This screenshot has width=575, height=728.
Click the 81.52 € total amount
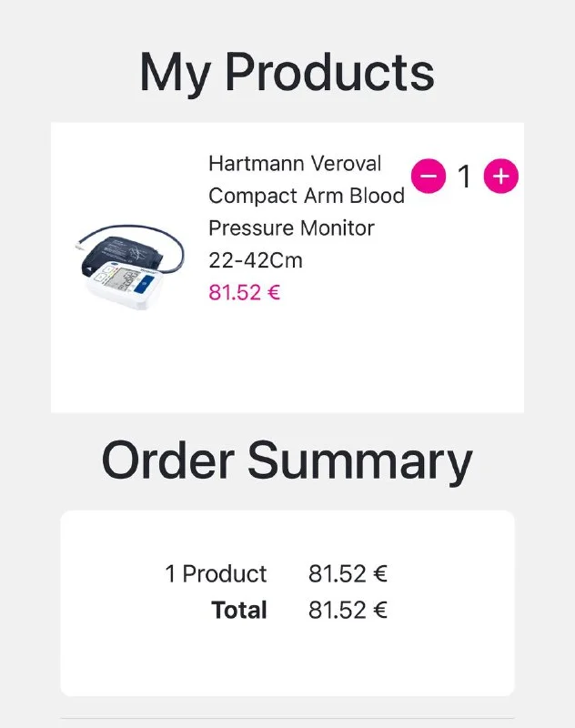[348, 610]
